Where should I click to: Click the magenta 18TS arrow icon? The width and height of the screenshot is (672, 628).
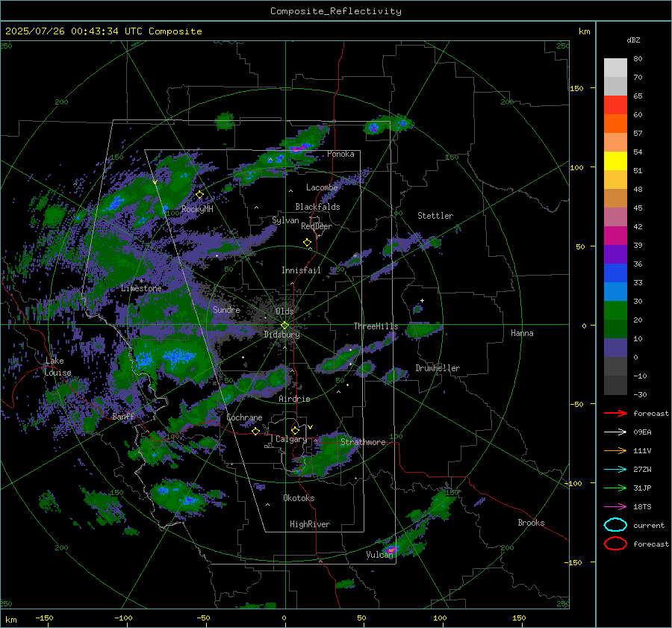[615, 506]
